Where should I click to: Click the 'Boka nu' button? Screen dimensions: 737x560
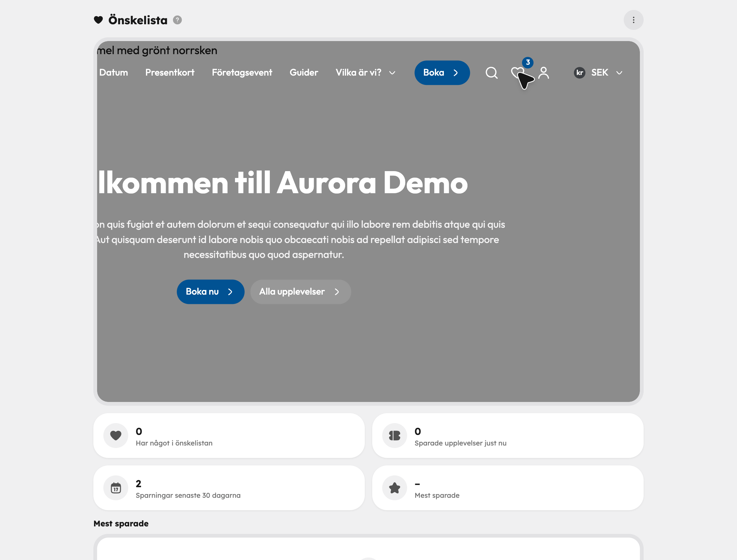click(210, 292)
